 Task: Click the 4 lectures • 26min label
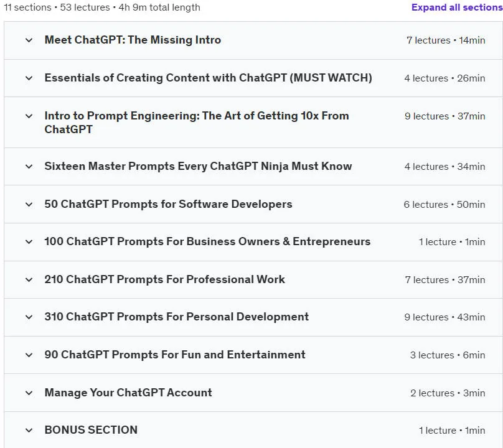tap(444, 78)
